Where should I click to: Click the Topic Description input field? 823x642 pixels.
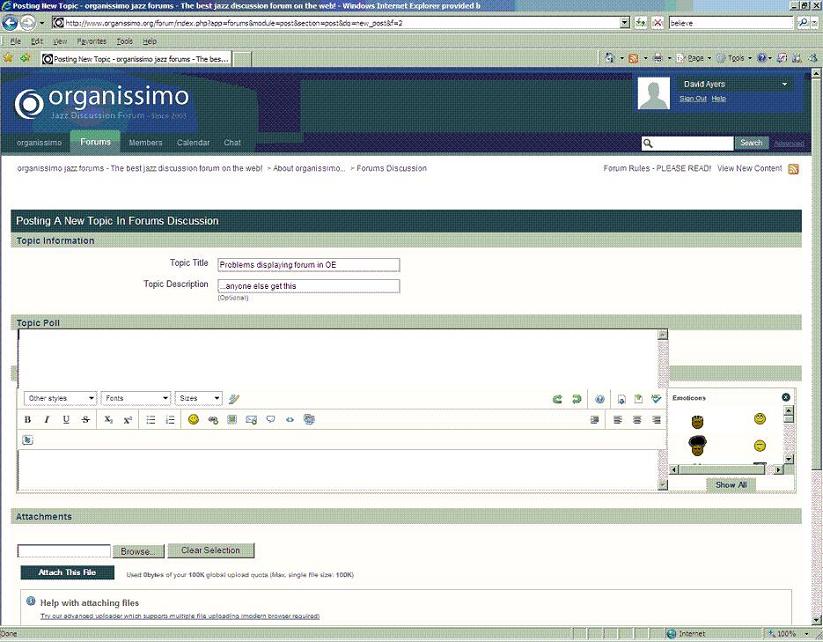point(309,286)
